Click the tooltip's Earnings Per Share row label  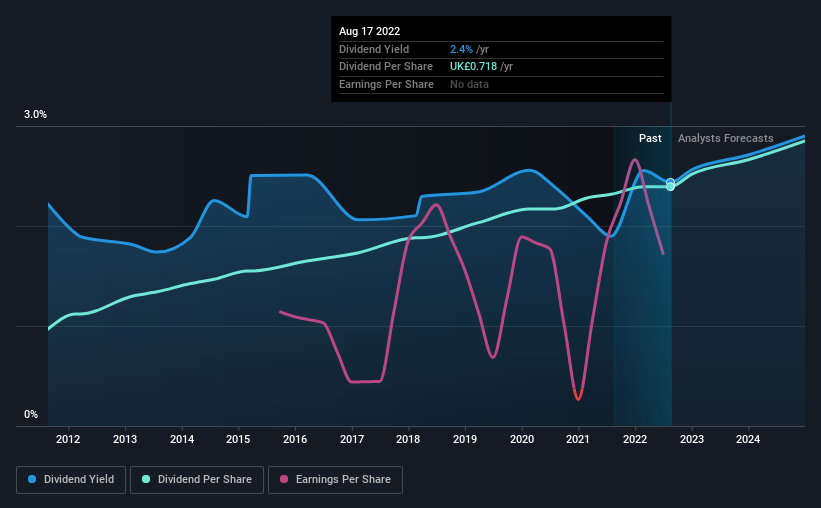pos(386,84)
